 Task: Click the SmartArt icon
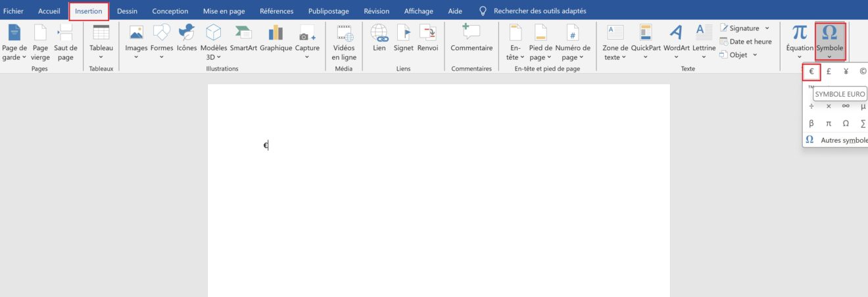tap(243, 33)
